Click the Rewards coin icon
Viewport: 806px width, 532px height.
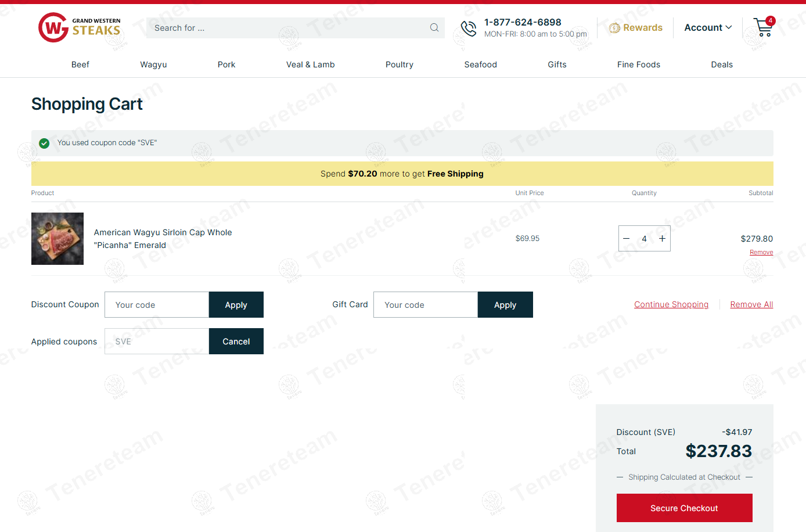[614, 28]
